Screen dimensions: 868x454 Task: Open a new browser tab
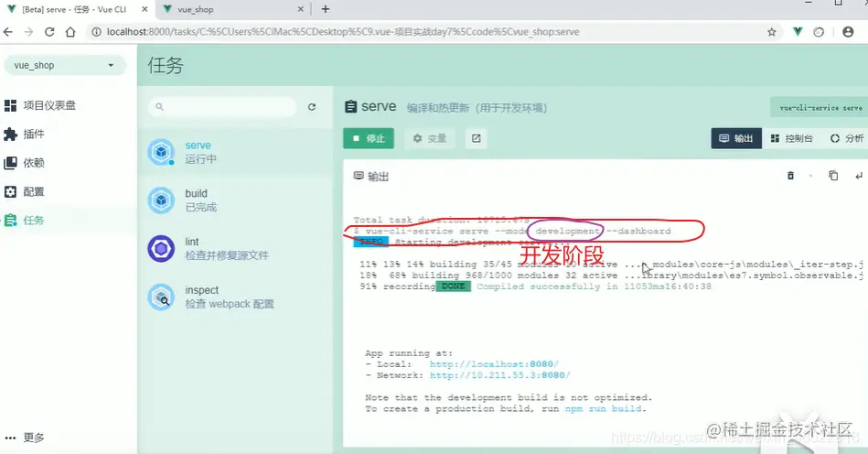pyautogui.click(x=326, y=9)
